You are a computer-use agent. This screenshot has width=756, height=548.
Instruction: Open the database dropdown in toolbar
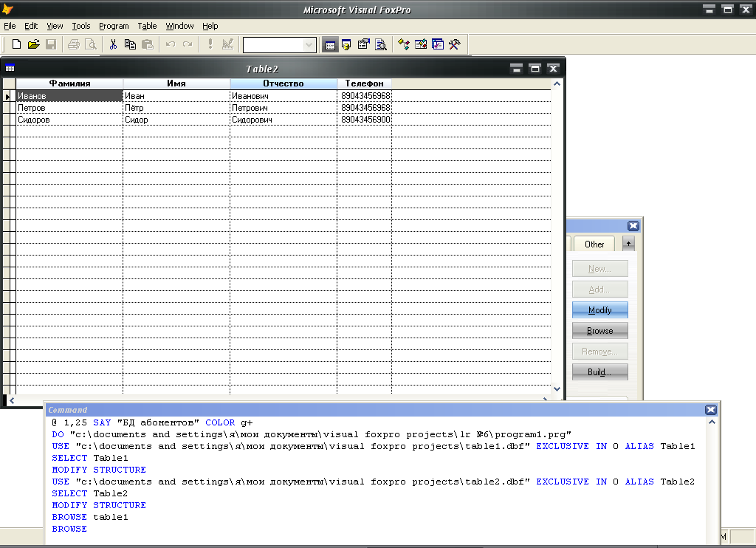pos(309,45)
